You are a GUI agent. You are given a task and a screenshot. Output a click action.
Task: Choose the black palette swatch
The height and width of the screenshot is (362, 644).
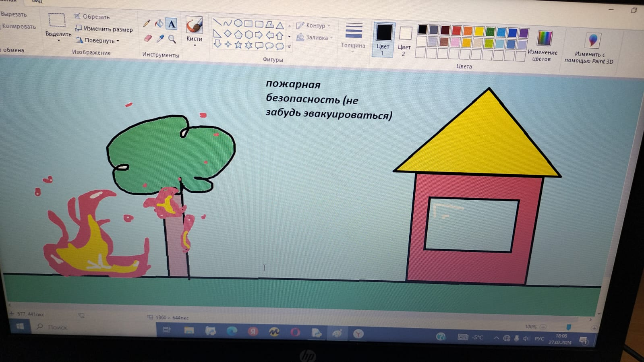422,29
